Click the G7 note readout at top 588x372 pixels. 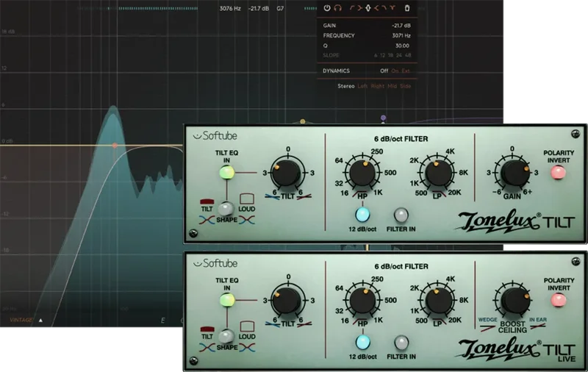tap(280, 8)
